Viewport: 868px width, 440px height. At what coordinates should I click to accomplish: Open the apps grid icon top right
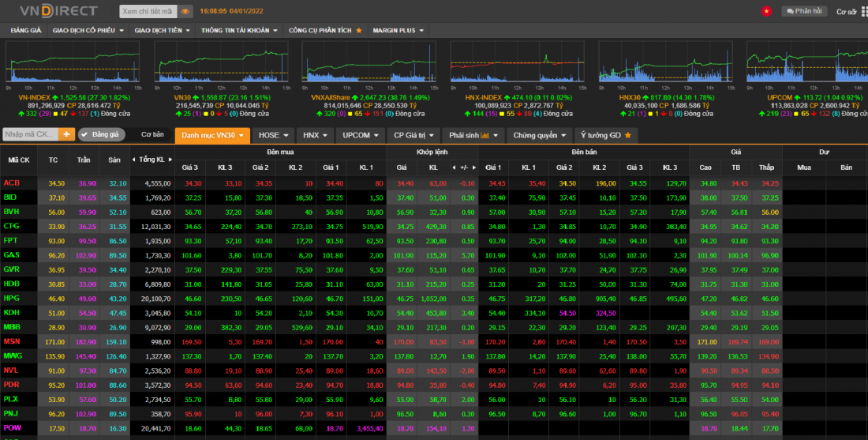coord(865,11)
